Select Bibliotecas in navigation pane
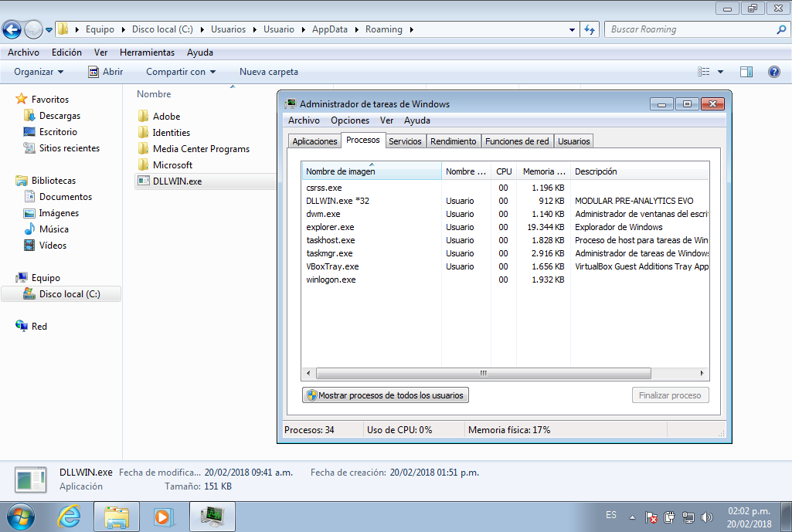Viewport: 792px width, 532px height. coord(46,180)
